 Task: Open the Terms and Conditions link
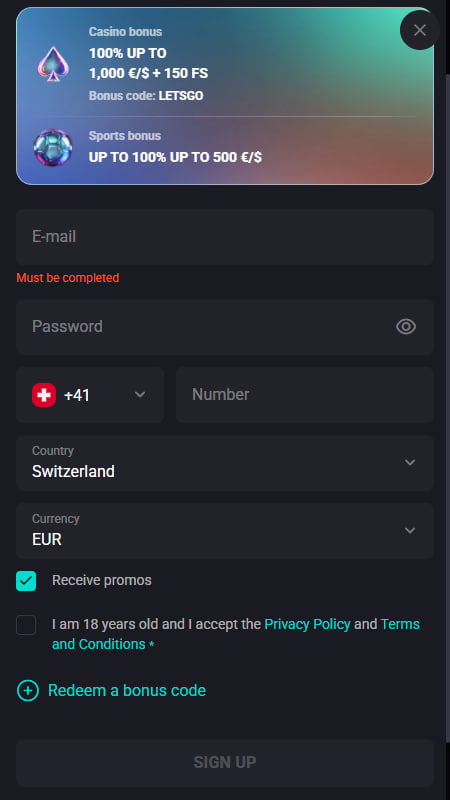coord(236,634)
